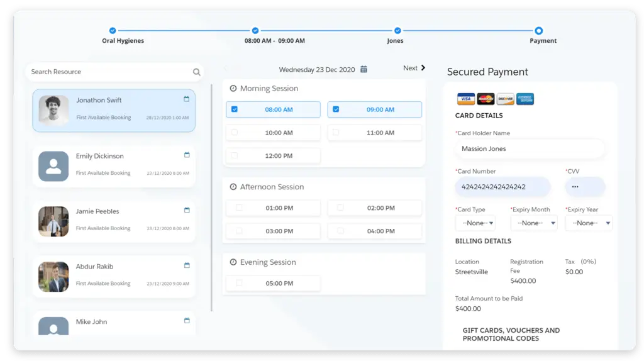
Task: Click the Afternoon Session clock icon
Action: 233,187
